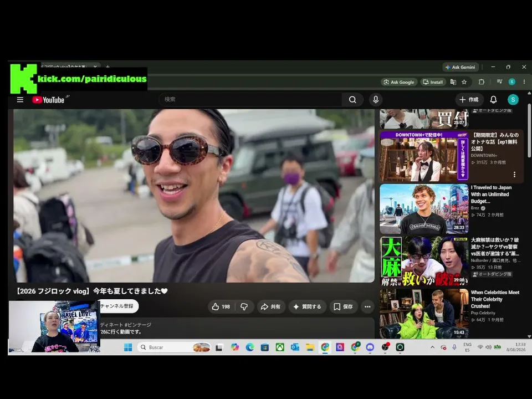Open DOWNTOWN+ bartender video thumbnail
This screenshot has width=532, height=399.
[424, 156]
